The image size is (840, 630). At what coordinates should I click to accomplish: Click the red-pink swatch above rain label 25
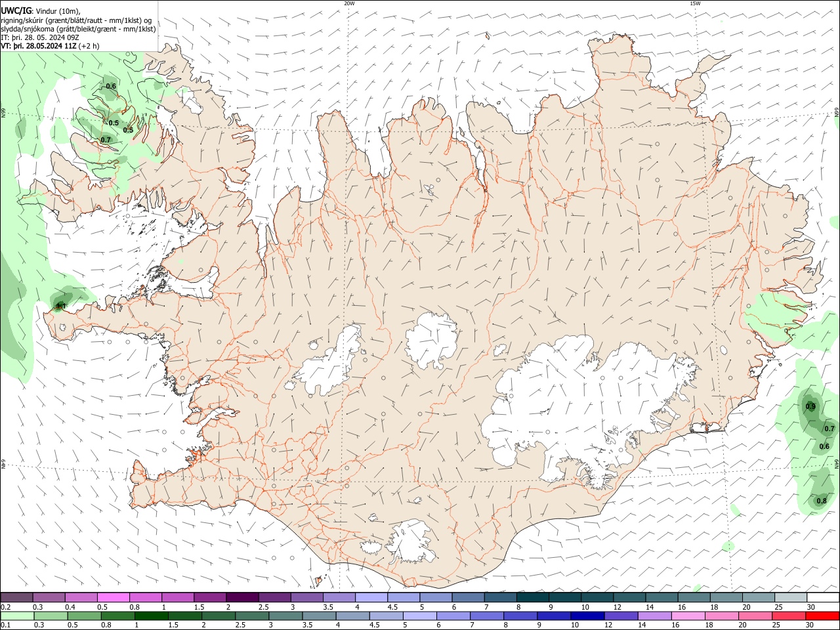pos(789,616)
